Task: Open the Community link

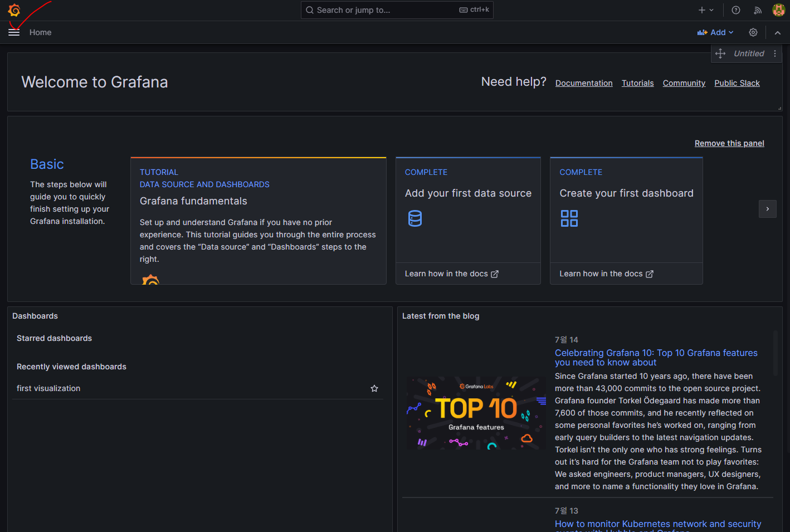Action: (684, 83)
